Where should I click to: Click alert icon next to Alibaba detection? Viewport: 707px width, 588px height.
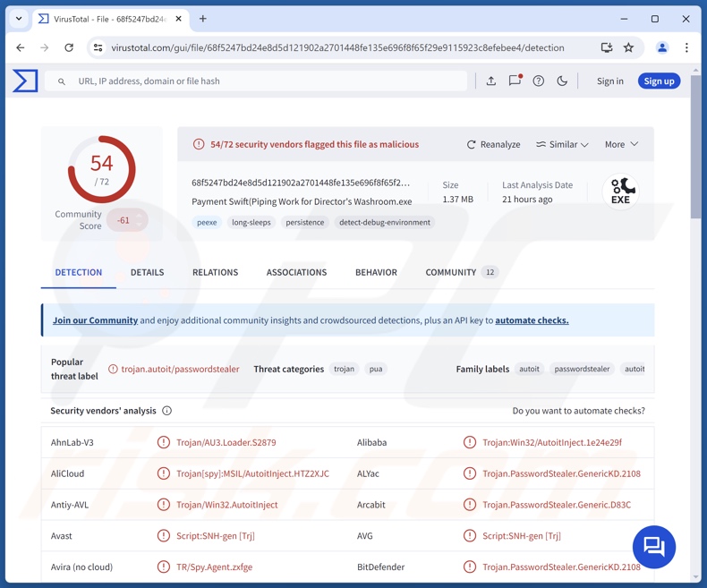[x=469, y=442]
